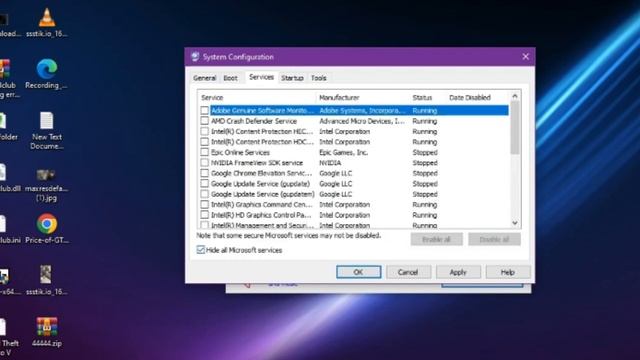Click the Cancel button
Viewport: 640px width, 360px height.
408,272
